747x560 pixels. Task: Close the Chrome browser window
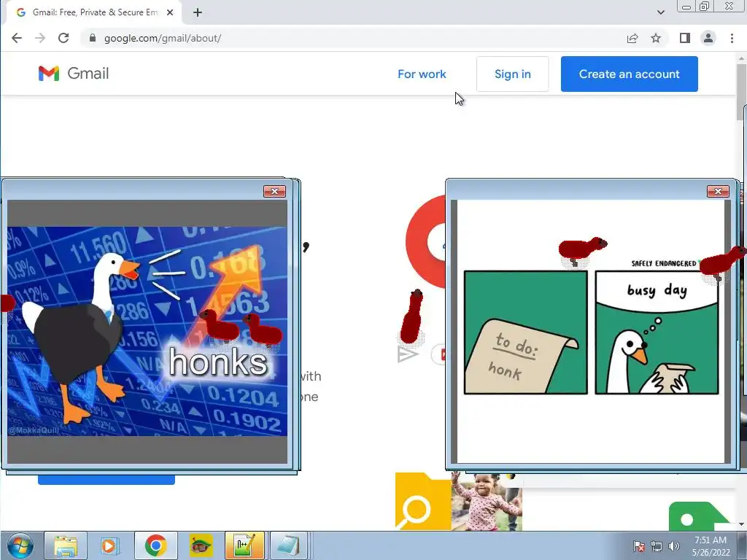click(x=729, y=7)
